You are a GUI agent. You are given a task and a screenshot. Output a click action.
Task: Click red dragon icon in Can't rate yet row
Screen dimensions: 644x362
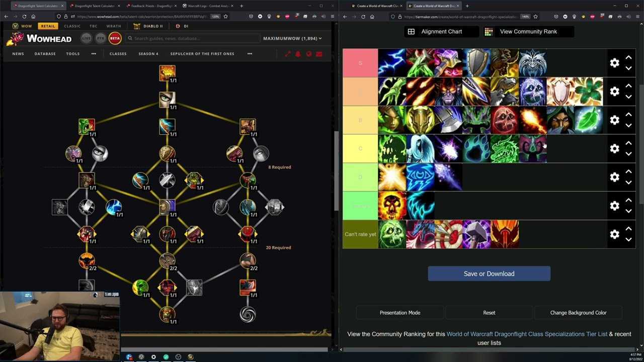(420, 234)
